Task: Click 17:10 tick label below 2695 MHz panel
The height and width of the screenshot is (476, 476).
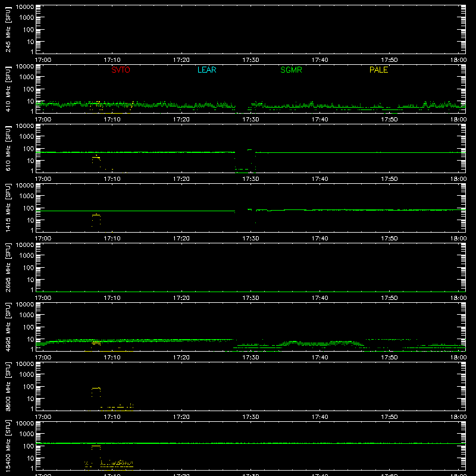Action: coord(112,298)
